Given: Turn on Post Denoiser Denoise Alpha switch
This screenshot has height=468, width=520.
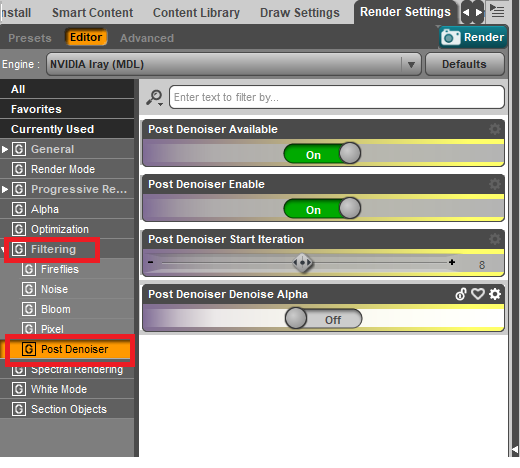Looking at the screenshot, I should [x=323, y=319].
